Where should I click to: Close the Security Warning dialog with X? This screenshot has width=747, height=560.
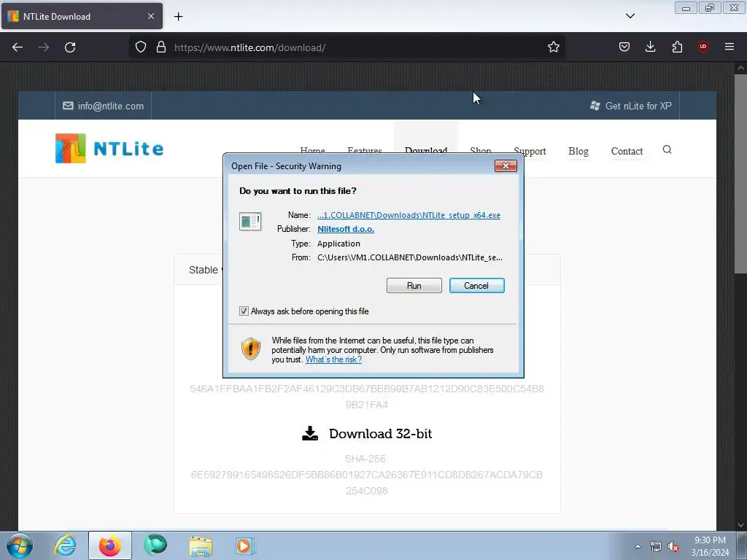tap(506, 166)
